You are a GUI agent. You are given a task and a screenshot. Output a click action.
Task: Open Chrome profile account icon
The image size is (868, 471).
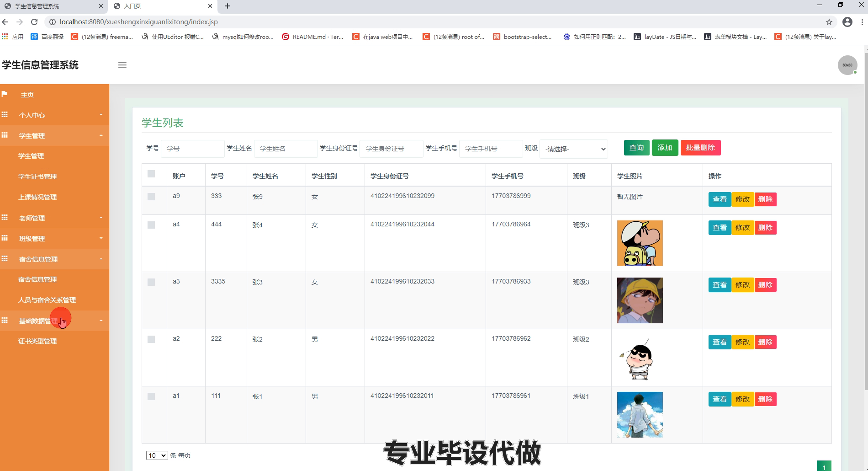[x=847, y=22]
